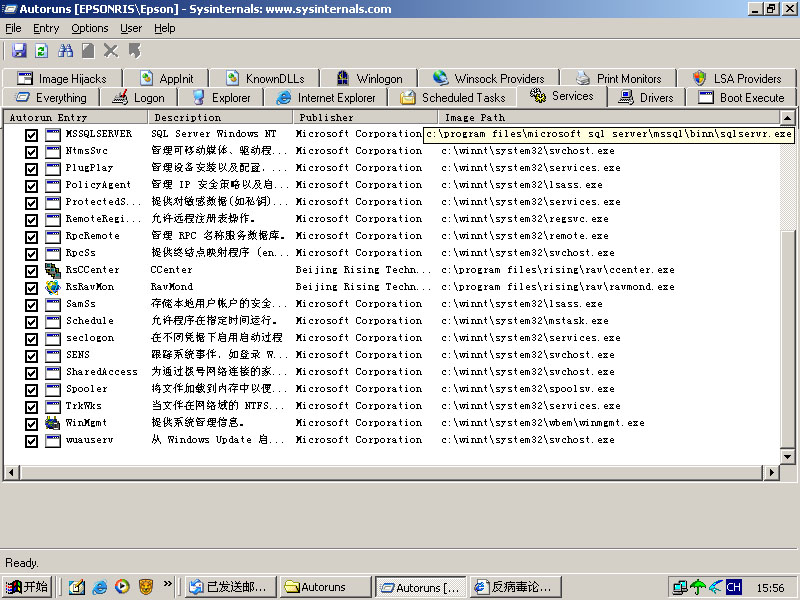Switch to the Winlogon tab

[x=369, y=79]
